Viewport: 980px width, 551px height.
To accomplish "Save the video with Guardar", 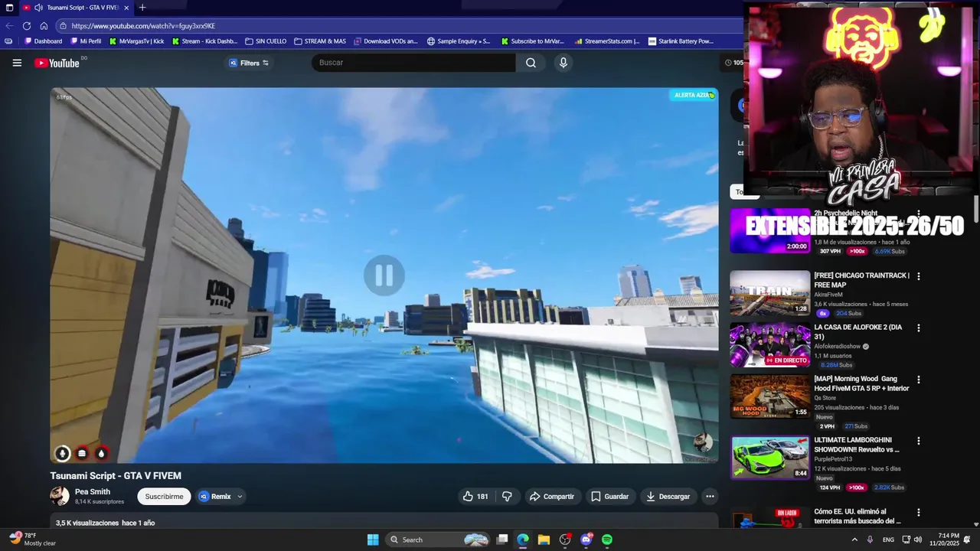I will [x=610, y=497].
